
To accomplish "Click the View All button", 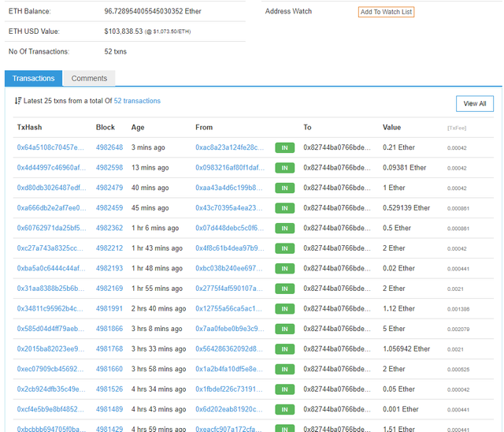I will 474,103.
